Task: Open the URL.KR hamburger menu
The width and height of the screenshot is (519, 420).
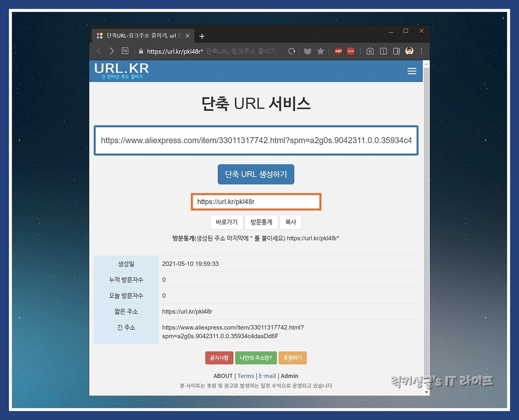Action: tap(412, 71)
